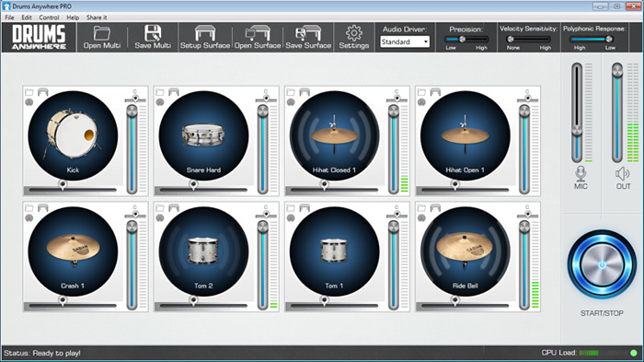The height and width of the screenshot is (362, 644).
Task: Click the horizontal slider under the Kick pad
Action: [73, 190]
